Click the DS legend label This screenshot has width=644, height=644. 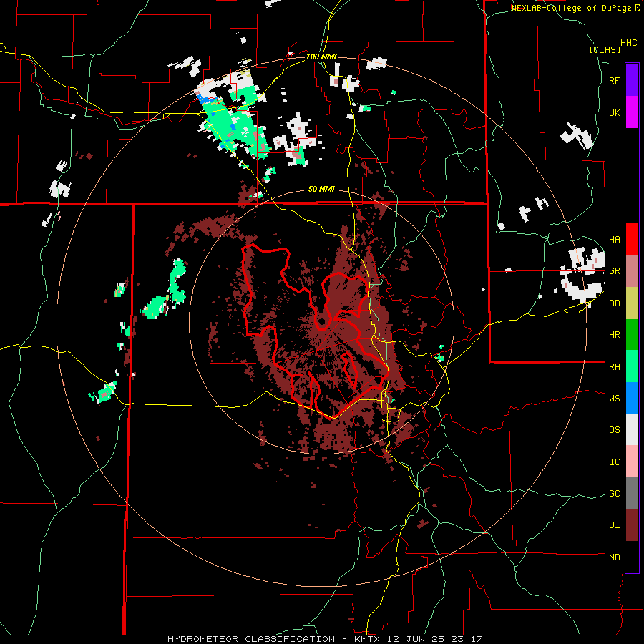(x=614, y=430)
